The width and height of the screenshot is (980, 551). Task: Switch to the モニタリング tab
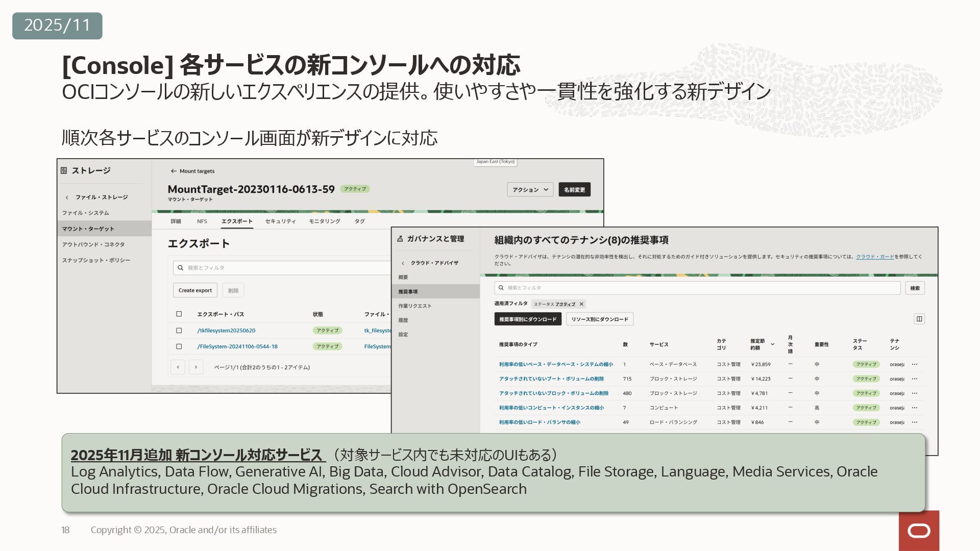(324, 221)
